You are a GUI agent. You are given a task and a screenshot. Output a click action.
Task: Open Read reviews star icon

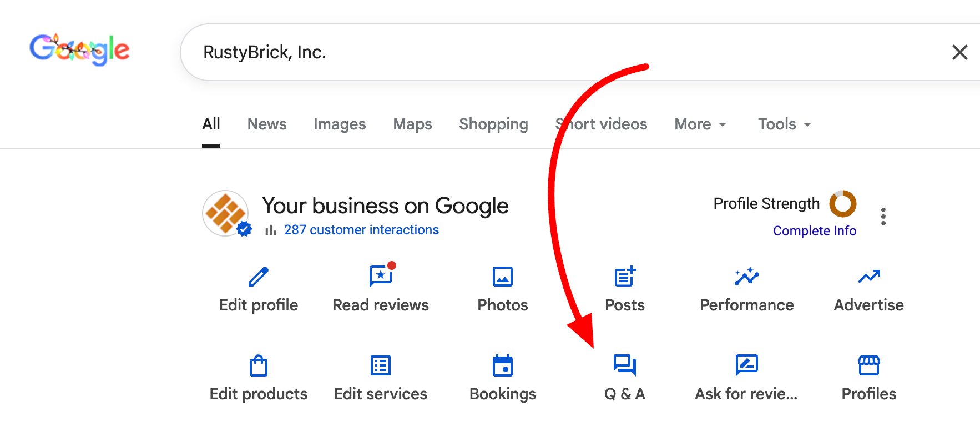tap(381, 276)
